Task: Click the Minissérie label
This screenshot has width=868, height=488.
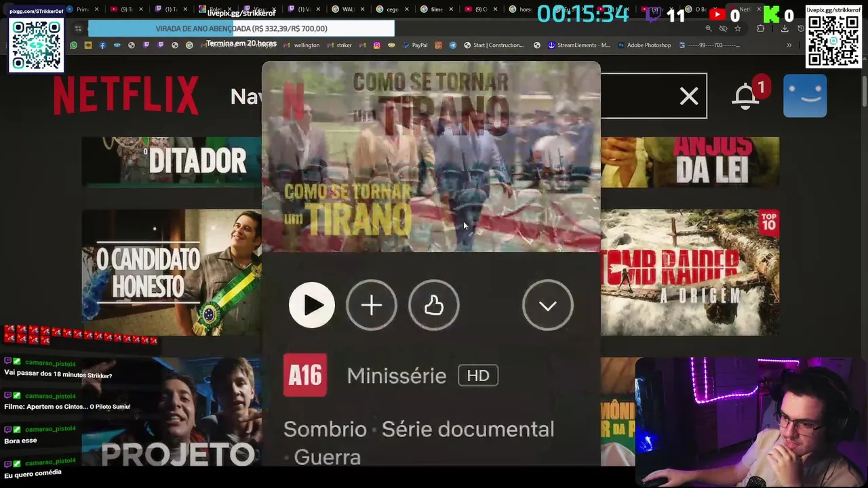Action: [x=397, y=375]
